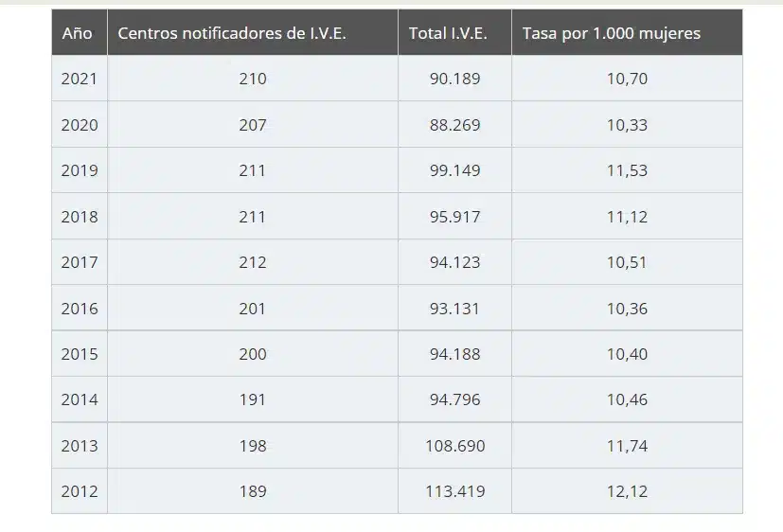Click the 12,12 rate value
This screenshot has width=783, height=532.
(x=627, y=491)
